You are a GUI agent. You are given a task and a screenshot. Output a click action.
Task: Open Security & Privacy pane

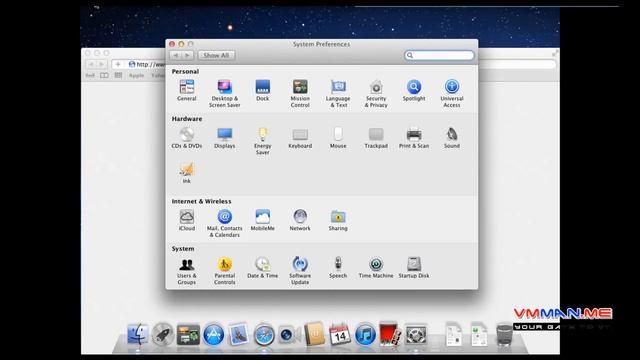(376, 93)
